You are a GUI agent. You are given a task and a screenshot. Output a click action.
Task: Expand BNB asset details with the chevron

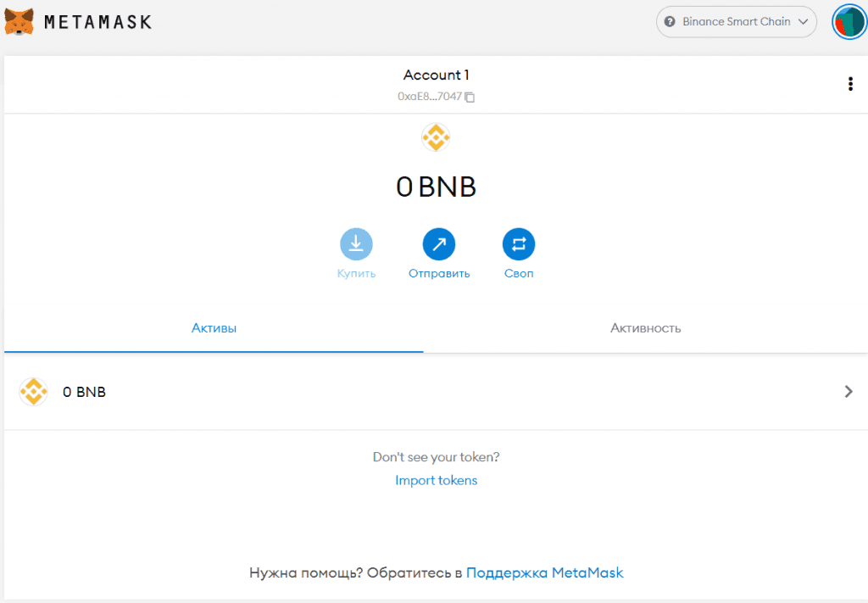849,392
